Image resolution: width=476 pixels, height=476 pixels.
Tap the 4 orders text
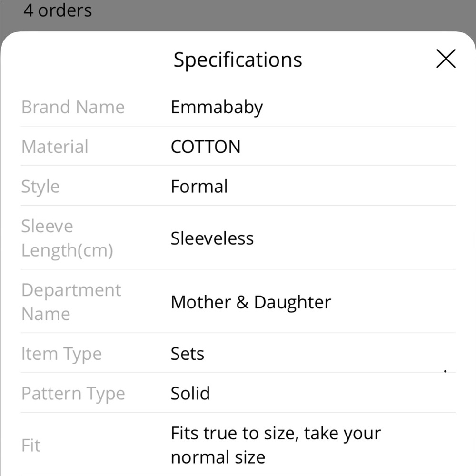pyautogui.click(x=58, y=10)
